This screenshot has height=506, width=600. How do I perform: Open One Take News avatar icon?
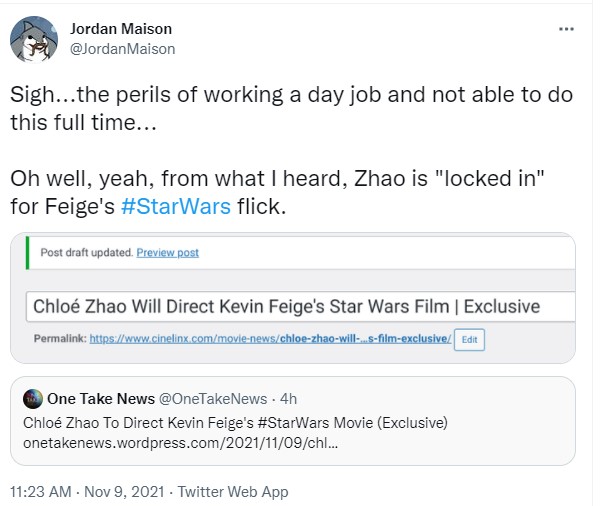coord(33,399)
